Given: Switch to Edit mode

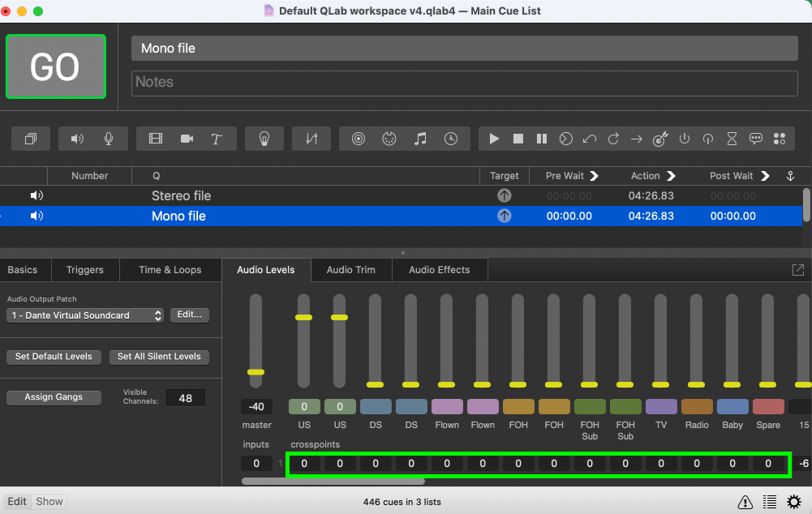Looking at the screenshot, I should click(x=17, y=502).
